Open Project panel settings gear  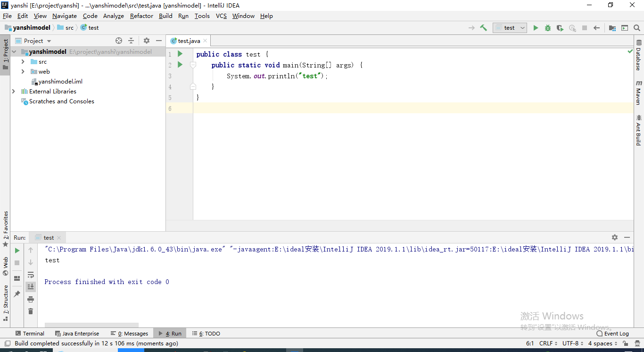[147, 41]
